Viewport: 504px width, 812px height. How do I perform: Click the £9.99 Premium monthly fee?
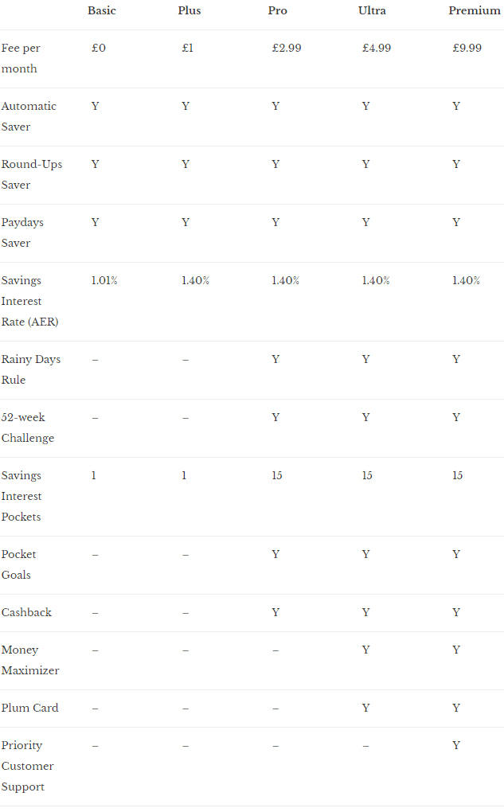pyautogui.click(x=467, y=48)
